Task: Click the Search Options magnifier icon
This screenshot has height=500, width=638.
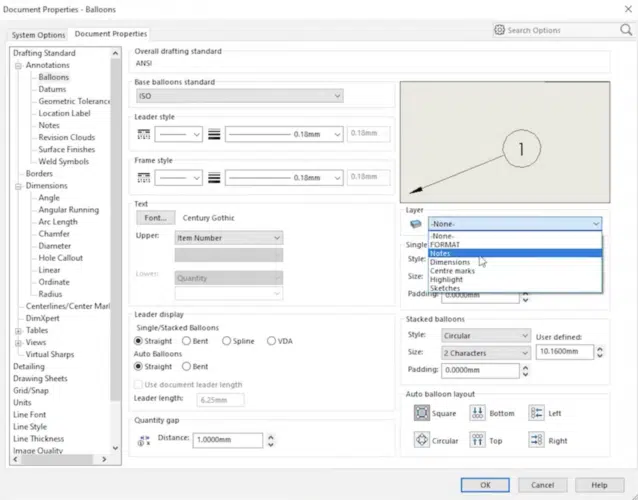Action: (626, 30)
